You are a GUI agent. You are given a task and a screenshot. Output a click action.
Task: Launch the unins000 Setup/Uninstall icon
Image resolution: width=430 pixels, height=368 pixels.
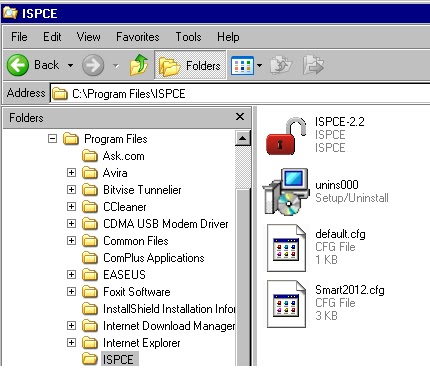[286, 192]
